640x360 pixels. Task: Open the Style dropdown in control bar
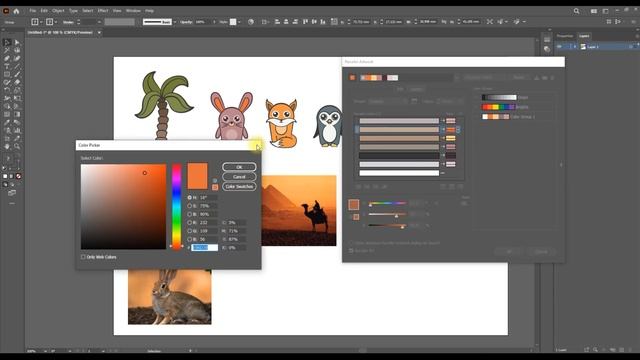click(239, 22)
